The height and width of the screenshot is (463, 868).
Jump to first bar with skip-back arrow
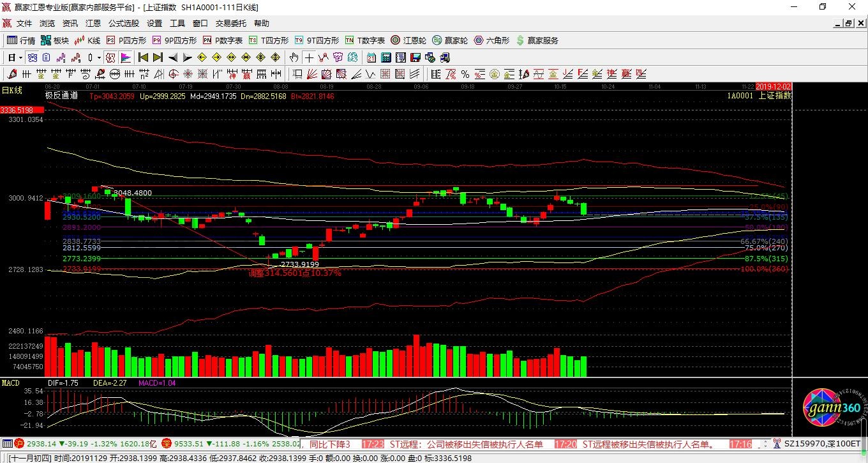click(144, 57)
